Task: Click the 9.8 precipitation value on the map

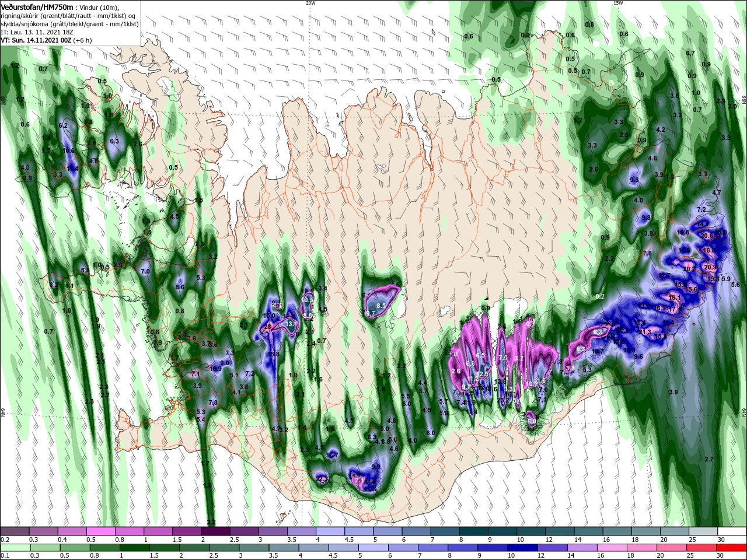Action: [646, 218]
